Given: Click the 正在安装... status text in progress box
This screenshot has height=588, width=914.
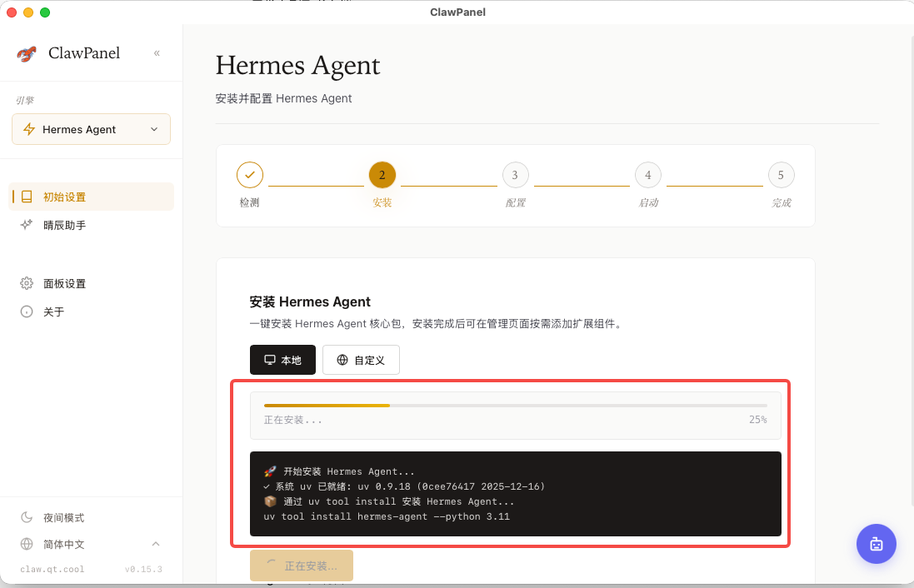Looking at the screenshot, I should tap(292, 420).
